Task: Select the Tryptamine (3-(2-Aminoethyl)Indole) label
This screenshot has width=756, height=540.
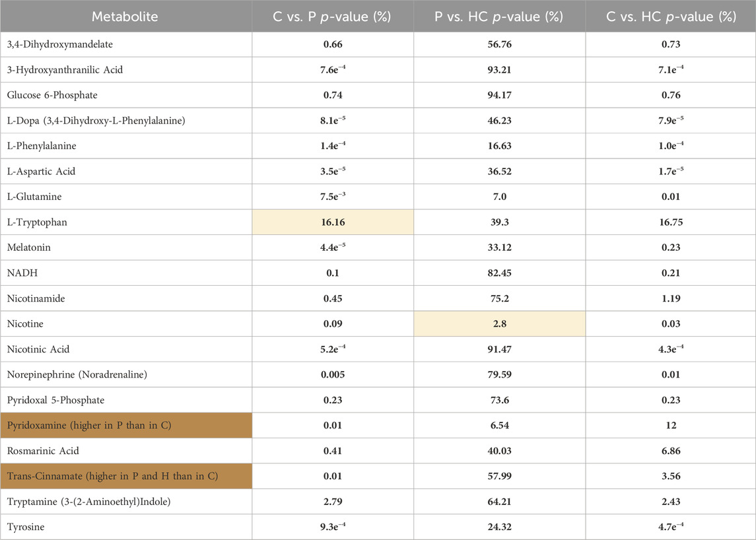Action: [88, 502]
